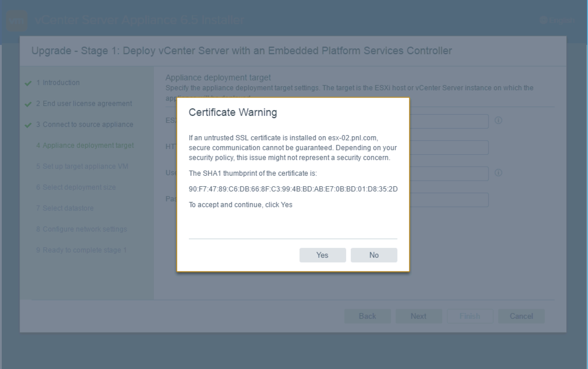Screen dimensions: 588x369
Task: Click the Next button in wizard
Action: pos(418,316)
